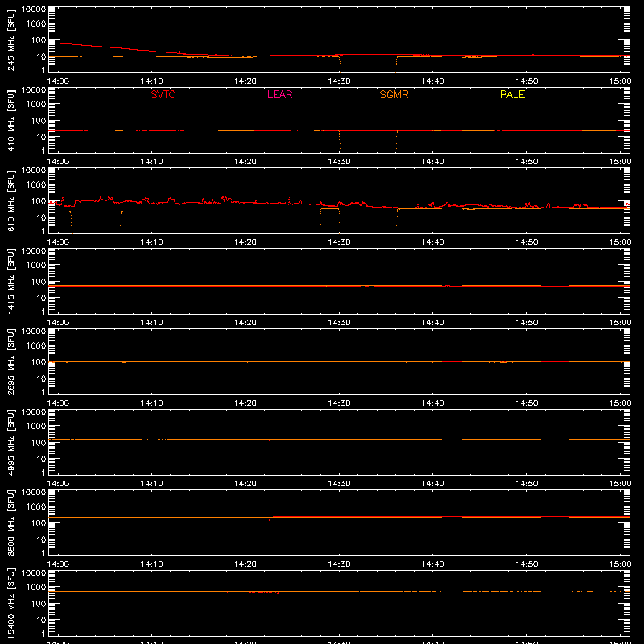Click 14:10 time label under 245 MHz plot

(151, 81)
